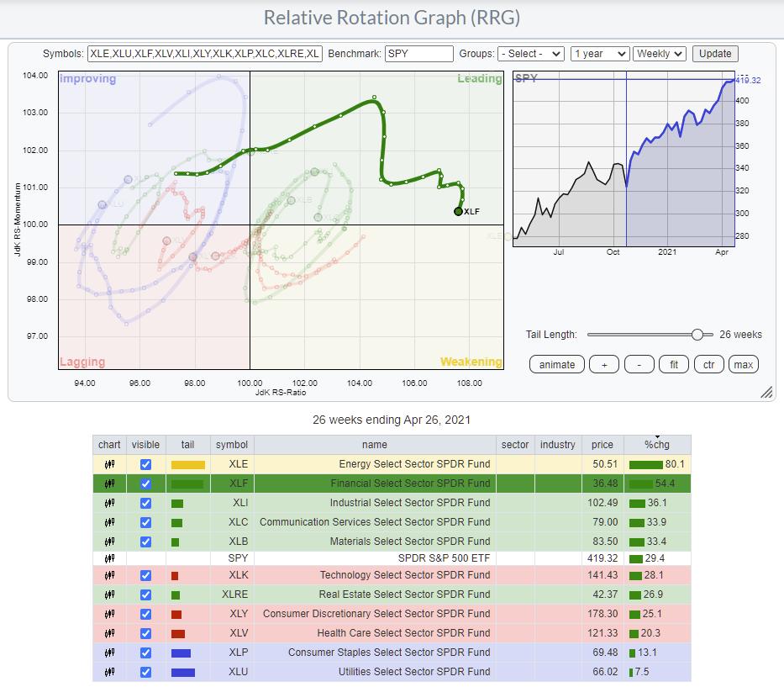Click the chart icon in the SPY row
Viewport: 784px width, 687px height.
click(x=109, y=558)
